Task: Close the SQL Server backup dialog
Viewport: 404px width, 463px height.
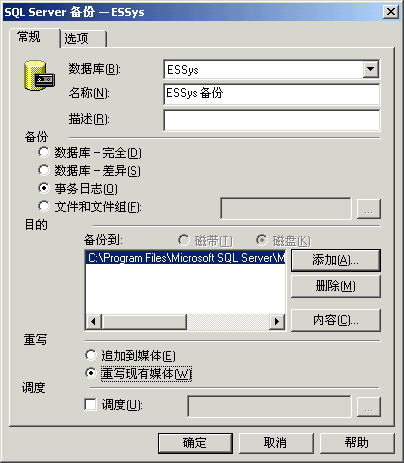Action: [x=391, y=12]
